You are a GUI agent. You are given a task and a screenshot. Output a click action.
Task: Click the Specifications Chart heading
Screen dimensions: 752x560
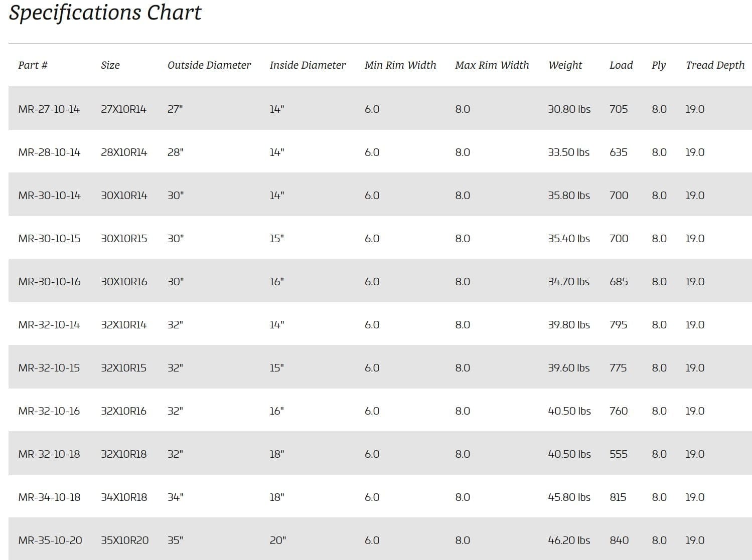point(105,13)
